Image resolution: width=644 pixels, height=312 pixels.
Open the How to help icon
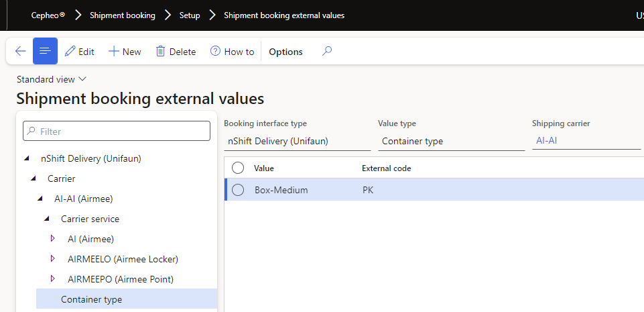pyautogui.click(x=215, y=52)
